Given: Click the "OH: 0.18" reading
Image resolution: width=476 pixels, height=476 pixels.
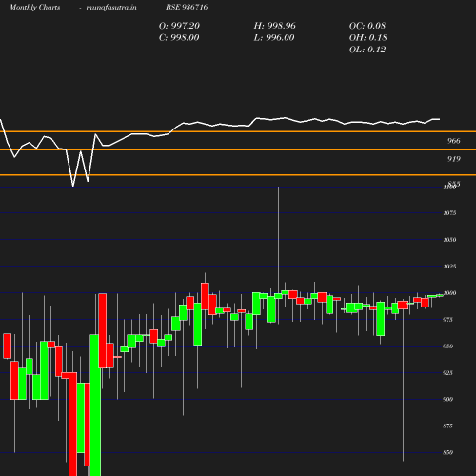Looking at the screenshot, I should (x=368, y=38).
